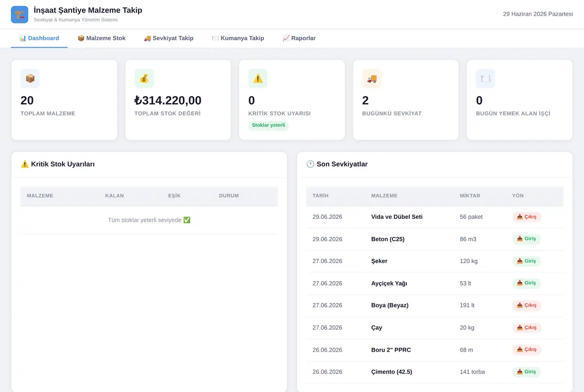Click the money bag icon on stock value card

(144, 78)
